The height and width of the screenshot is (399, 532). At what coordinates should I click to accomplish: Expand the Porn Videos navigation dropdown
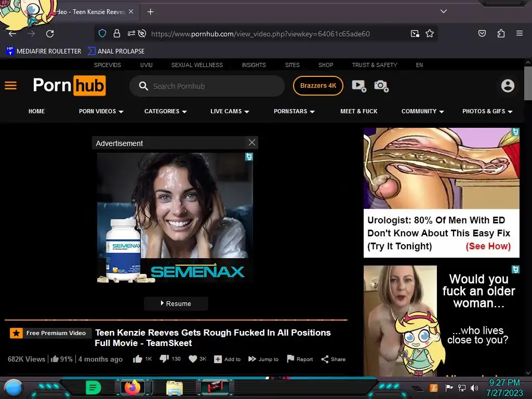(101, 111)
